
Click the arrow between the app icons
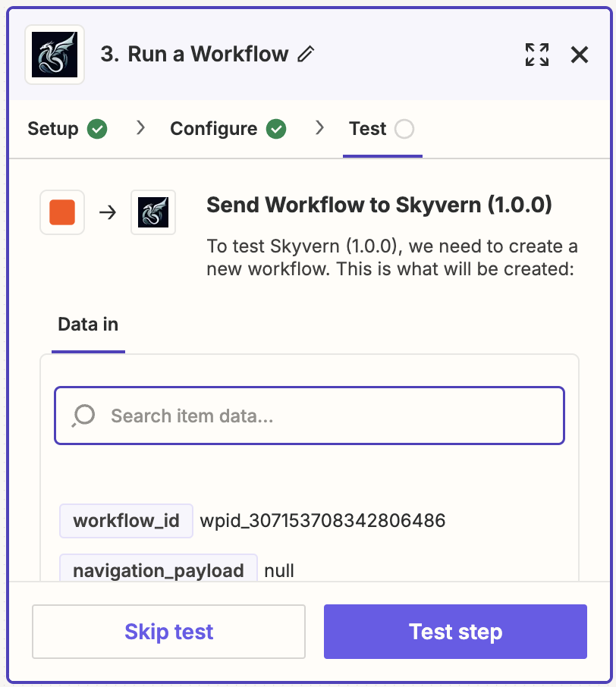coord(108,212)
